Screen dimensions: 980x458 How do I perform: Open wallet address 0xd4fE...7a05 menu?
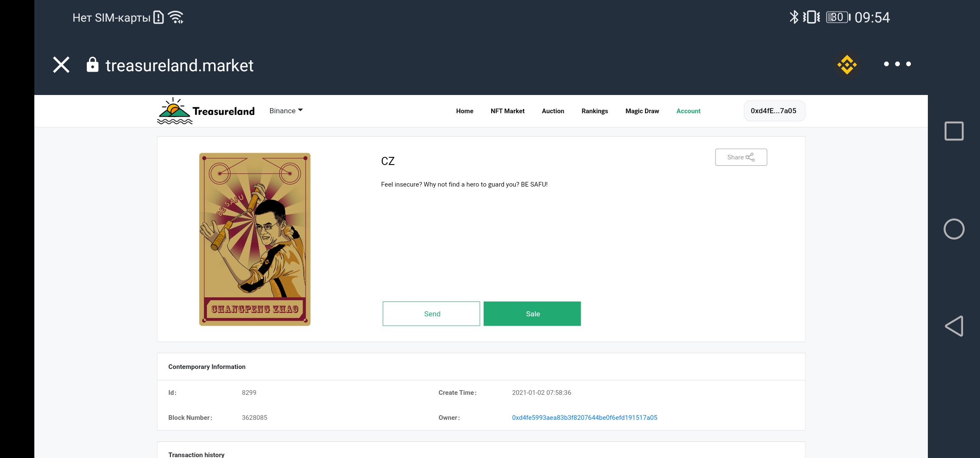click(774, 111)
